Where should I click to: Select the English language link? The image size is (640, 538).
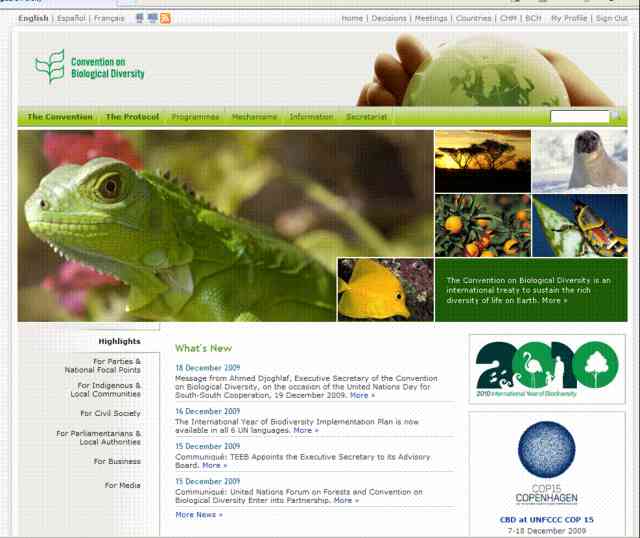click(33, 18)
